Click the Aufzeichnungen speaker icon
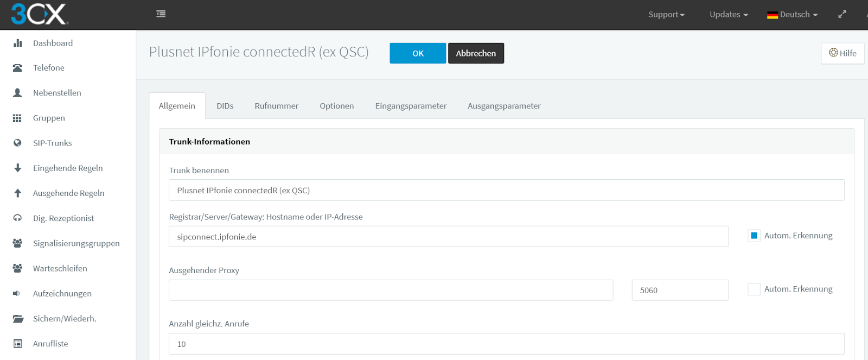The height and width of the screenshot is (360, 868). coord(16,293)
